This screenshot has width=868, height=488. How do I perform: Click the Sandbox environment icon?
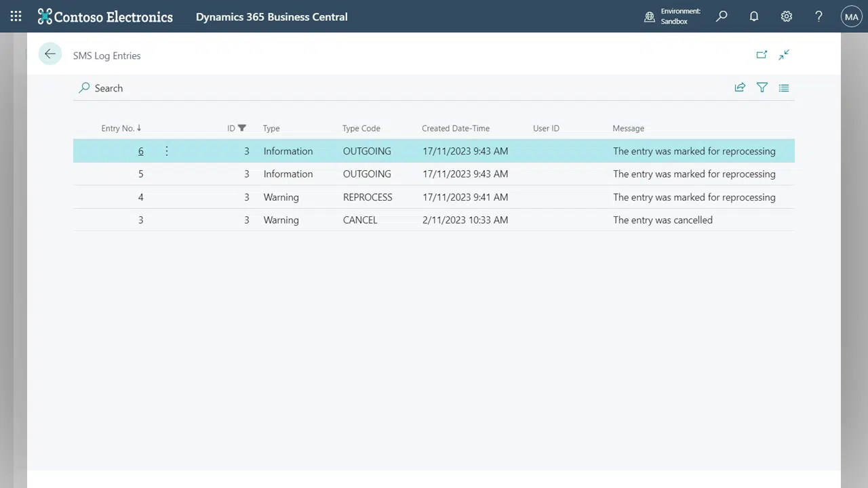[x=650, y=16]
